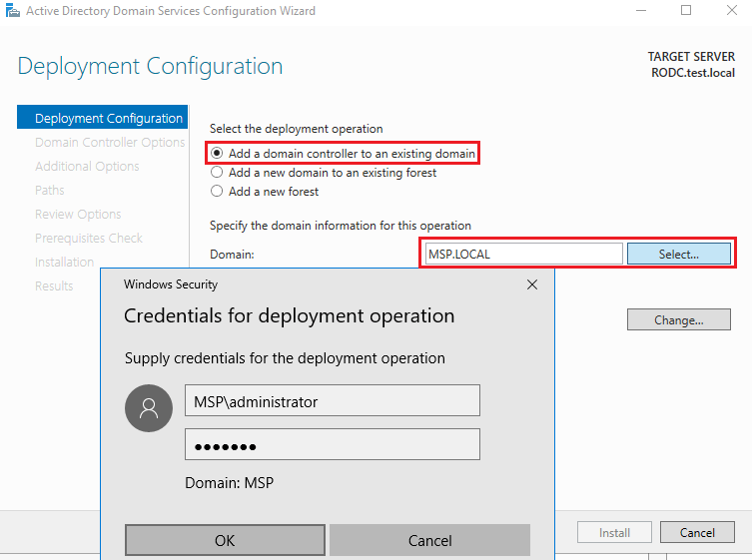Click the password field in Windows Security
The width and height of the screenshot is (752, 560).
point(333,445)
